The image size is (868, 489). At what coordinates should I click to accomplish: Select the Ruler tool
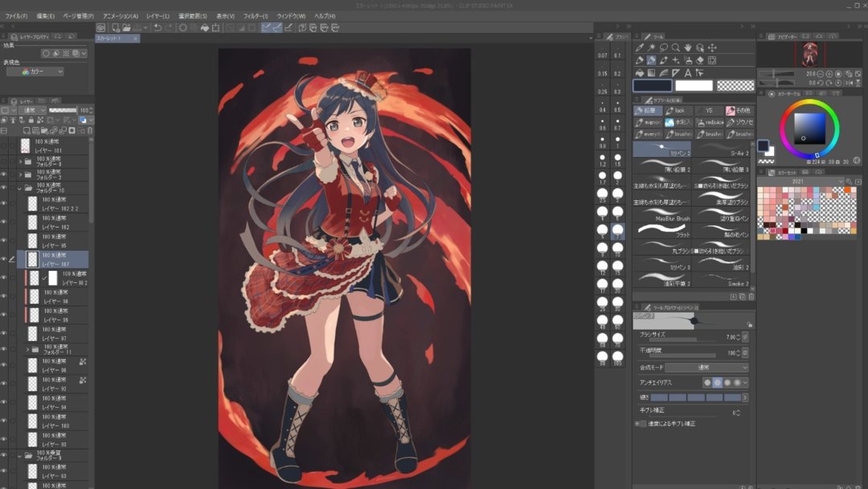coord(676,72)
